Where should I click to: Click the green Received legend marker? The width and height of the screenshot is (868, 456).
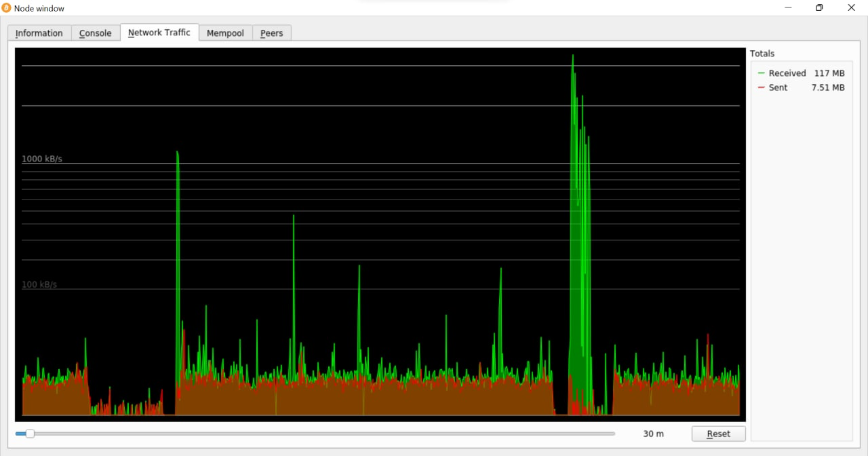761,73
